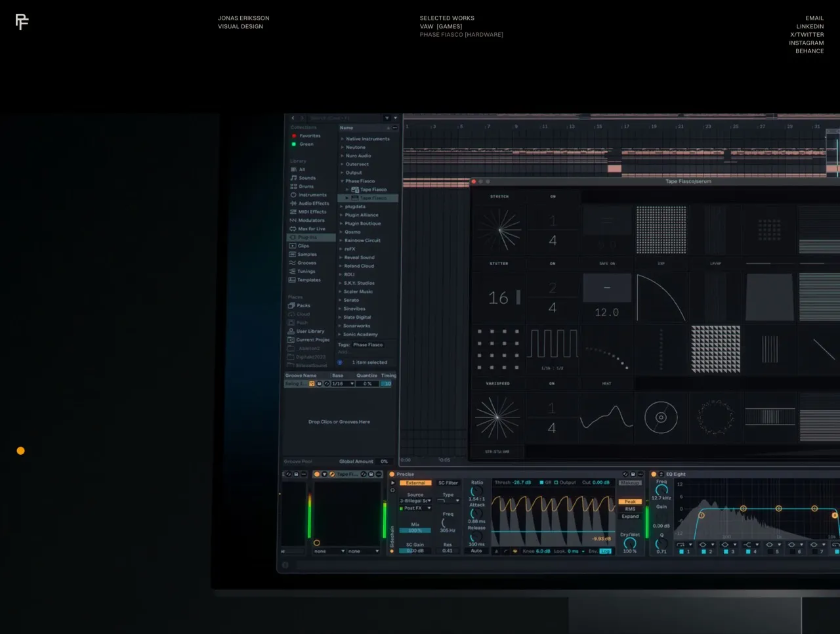Open VAW [GAMES] from selected works
Image resolution: width=840 pixels, height=634 pixels.
[441, 27]
